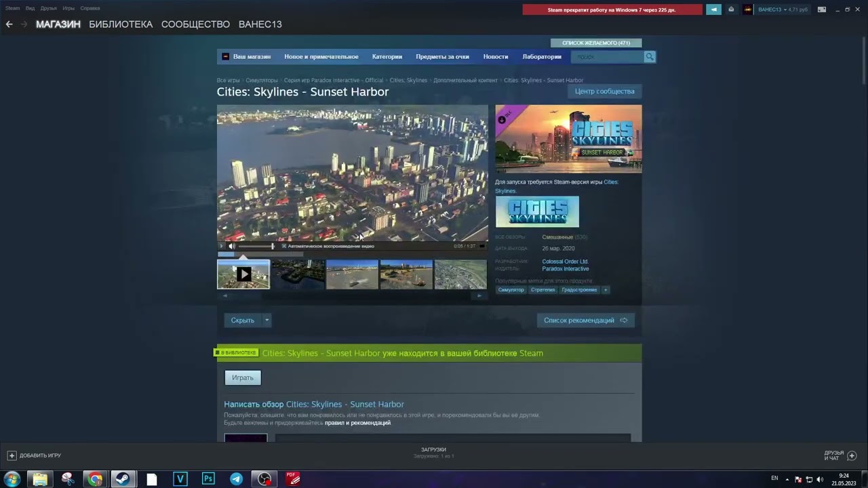
Task: Open Новое и примечательное store menu
Action: pyautogui.click(x=321, y=57)
